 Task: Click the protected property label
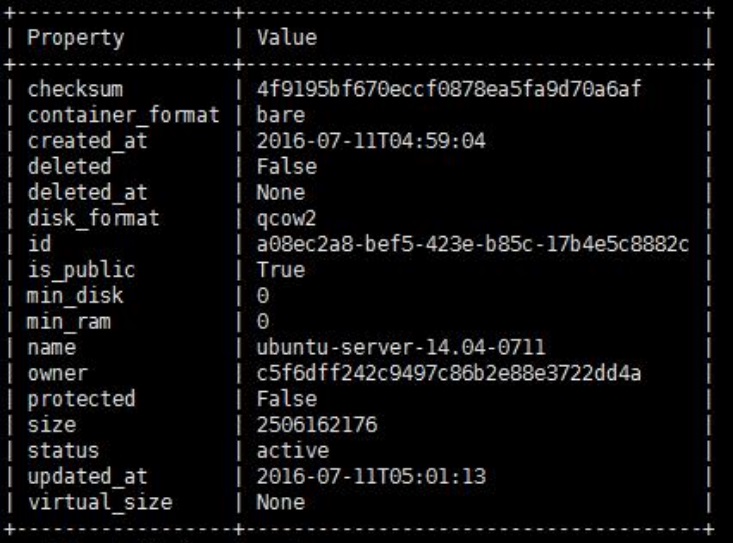click(x=81, y=399)
